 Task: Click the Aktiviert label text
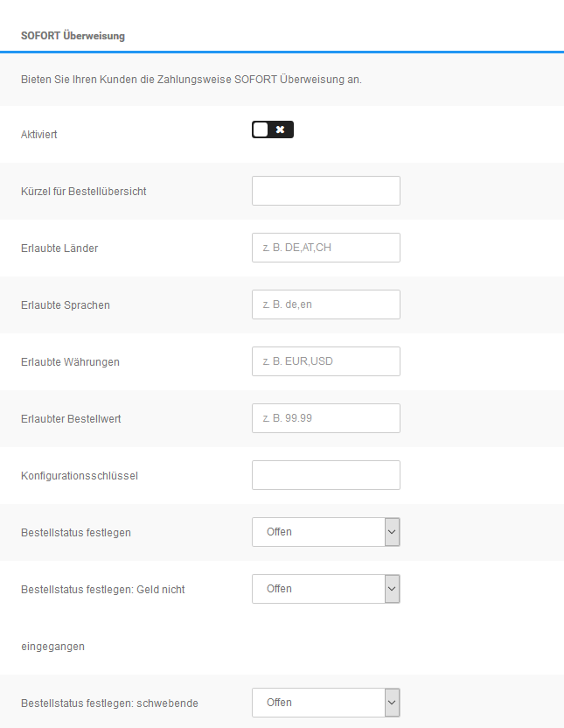(x=39, y=134)
